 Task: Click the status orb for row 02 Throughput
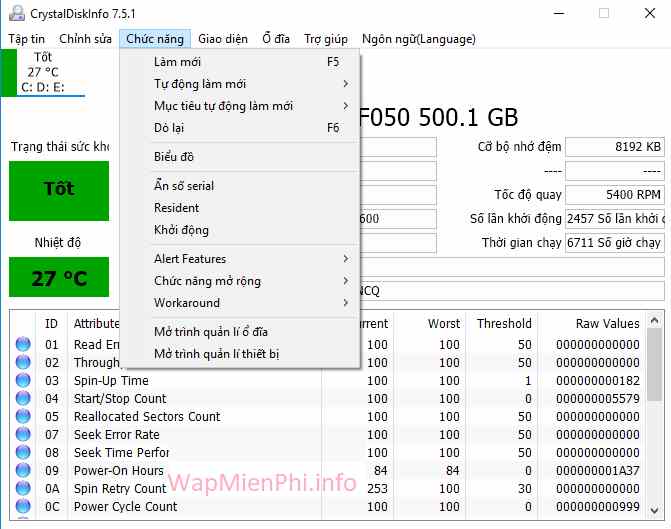click(23, 362)
